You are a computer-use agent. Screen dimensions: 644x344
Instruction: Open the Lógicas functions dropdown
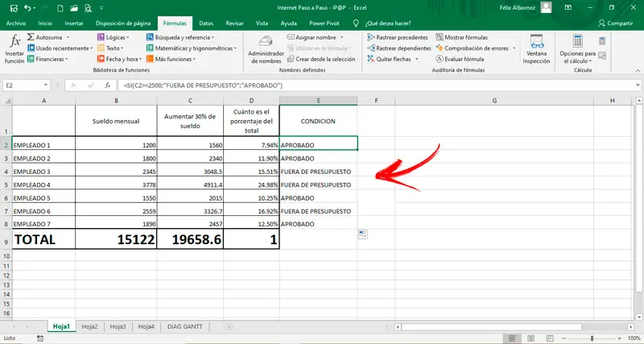114,37
